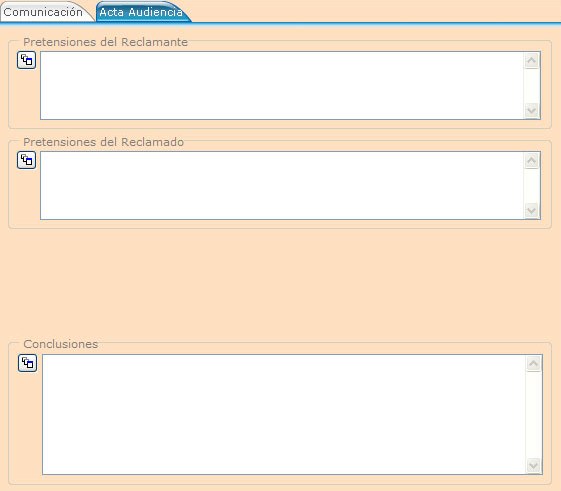Screen dimensions: 561x491
Task: Click inside the Pretensiones del Reclamado text area
Action: 282,185
